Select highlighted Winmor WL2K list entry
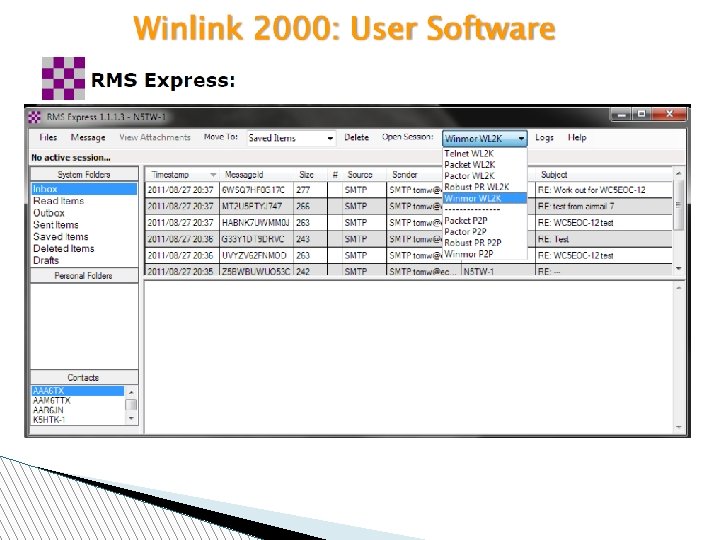Viewport: 720px width, 540px height. click(x=484, y=198)
